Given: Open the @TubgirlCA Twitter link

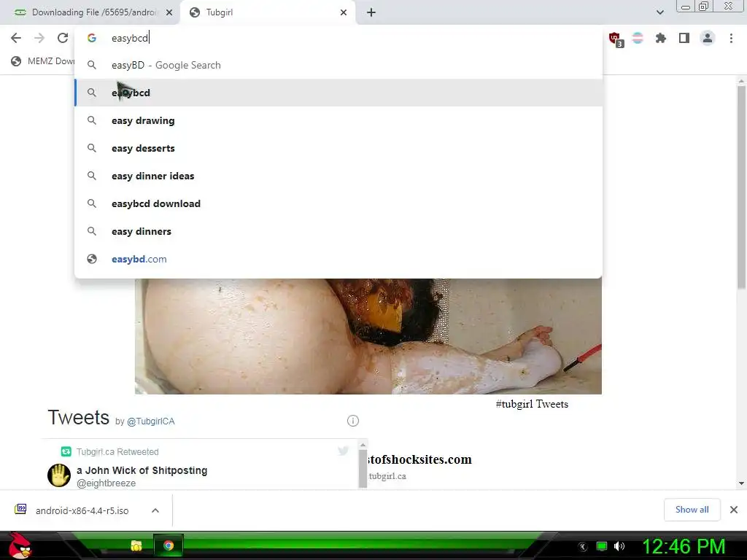Looking at the screenshot, I should click(x=150, y=421).
